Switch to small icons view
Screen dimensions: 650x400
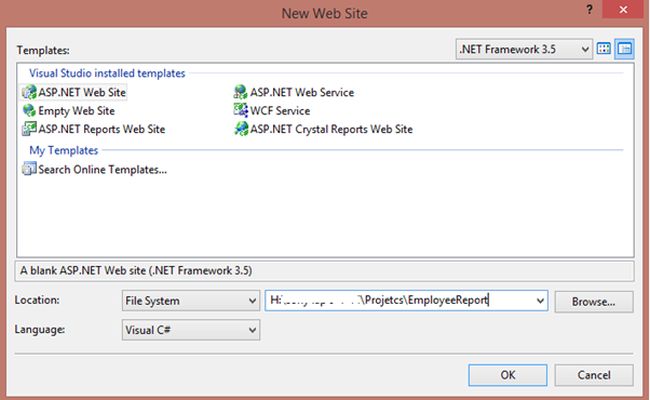point(625,48)
